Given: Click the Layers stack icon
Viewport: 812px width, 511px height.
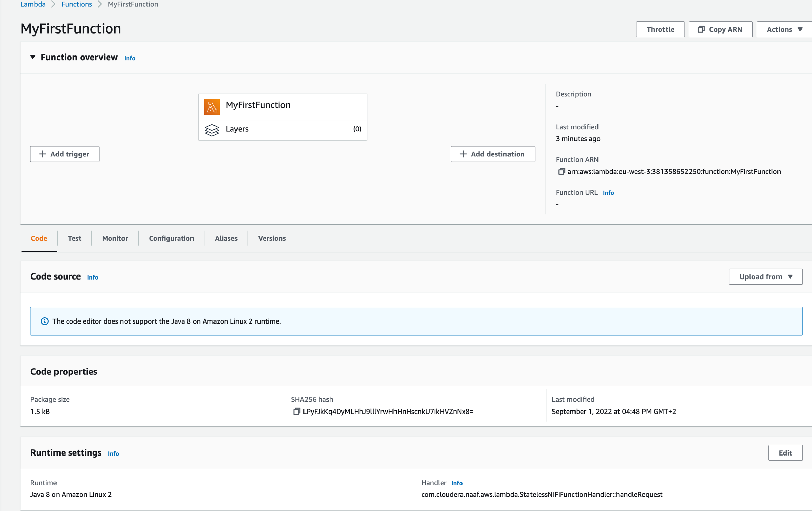Looking at the screenshot, I should (212, 130).
